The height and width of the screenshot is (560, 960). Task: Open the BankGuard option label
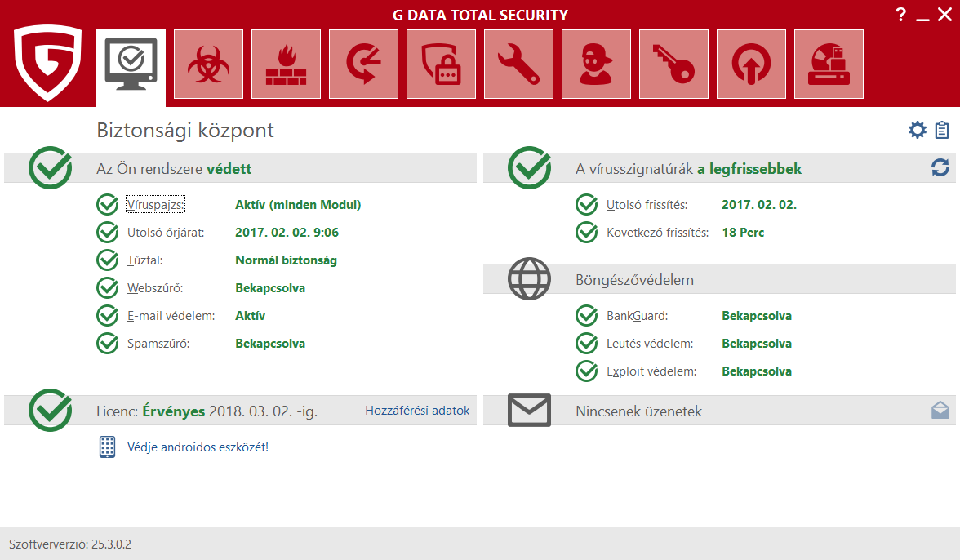[x=638, y=316]
